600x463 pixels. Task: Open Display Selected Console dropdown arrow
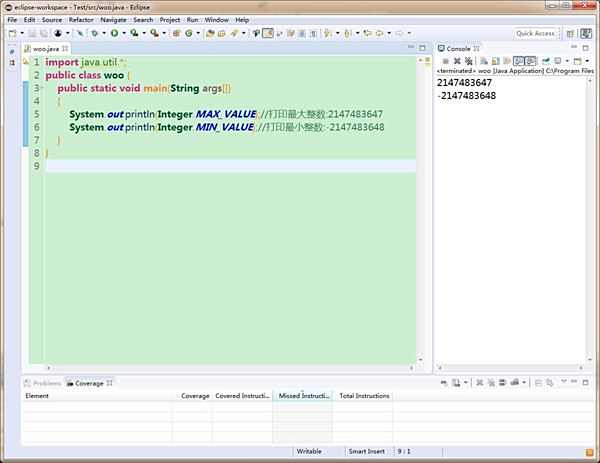[x=567, y=61]
